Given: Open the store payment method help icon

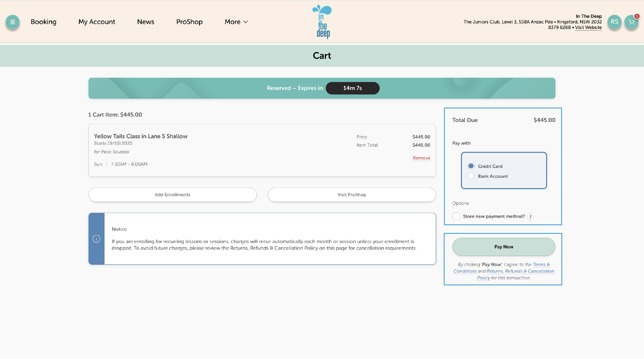Looking at the screenshot, I should [530, 216].
